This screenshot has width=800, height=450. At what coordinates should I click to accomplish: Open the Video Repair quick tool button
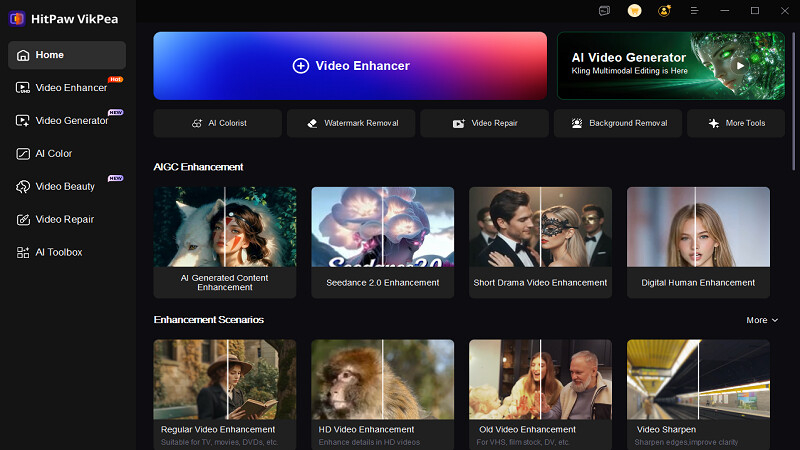tap(485, 123)
